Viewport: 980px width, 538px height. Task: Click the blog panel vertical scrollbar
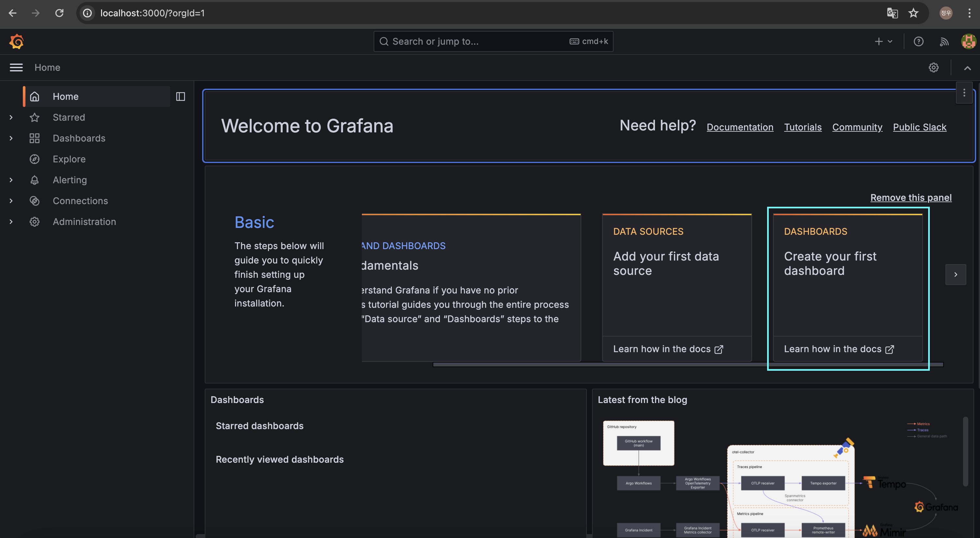tap(965, 452)
